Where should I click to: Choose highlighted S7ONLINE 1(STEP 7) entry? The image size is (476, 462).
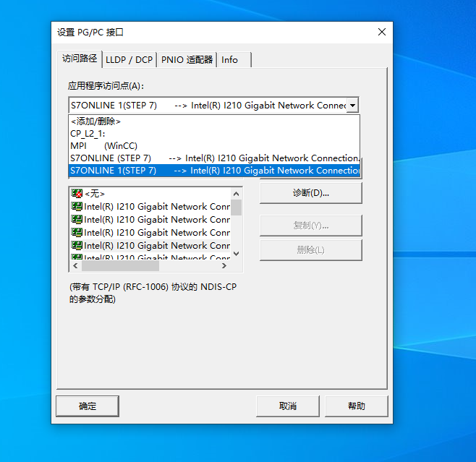[213, 171]
